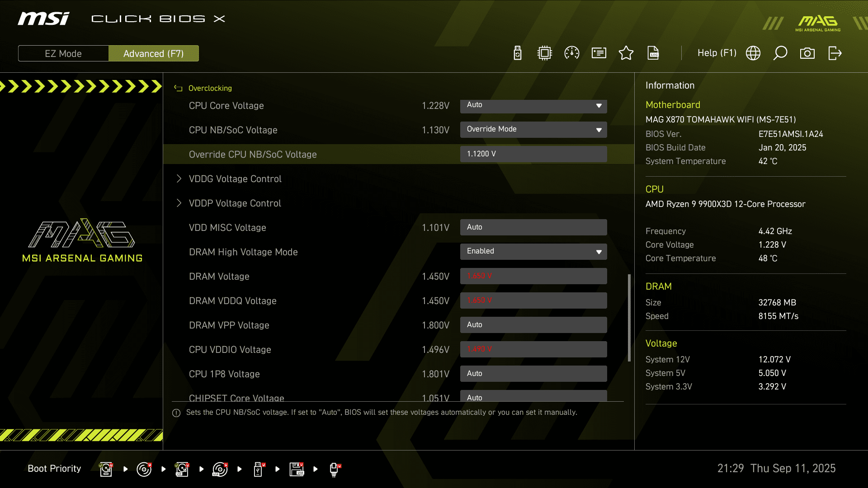Switch to EZ Mode tab
Viewport: 868px width, 488px height.
click(x=63, y=53)
